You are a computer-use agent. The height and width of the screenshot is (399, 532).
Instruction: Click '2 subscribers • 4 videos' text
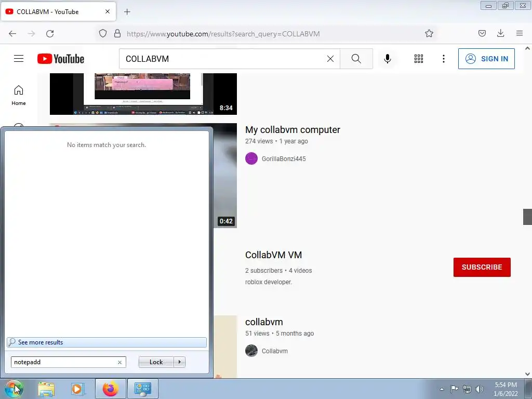click(278, 270)
